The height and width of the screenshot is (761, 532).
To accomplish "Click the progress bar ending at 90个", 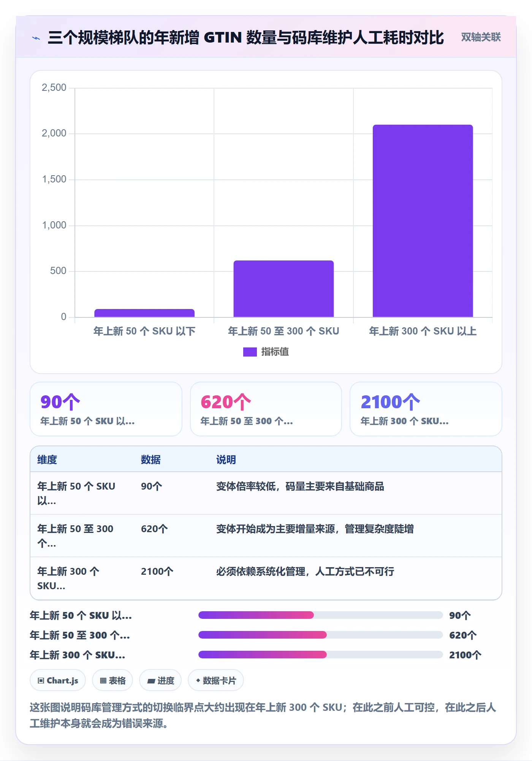I will pyautogui.click(x=320, y=615).
